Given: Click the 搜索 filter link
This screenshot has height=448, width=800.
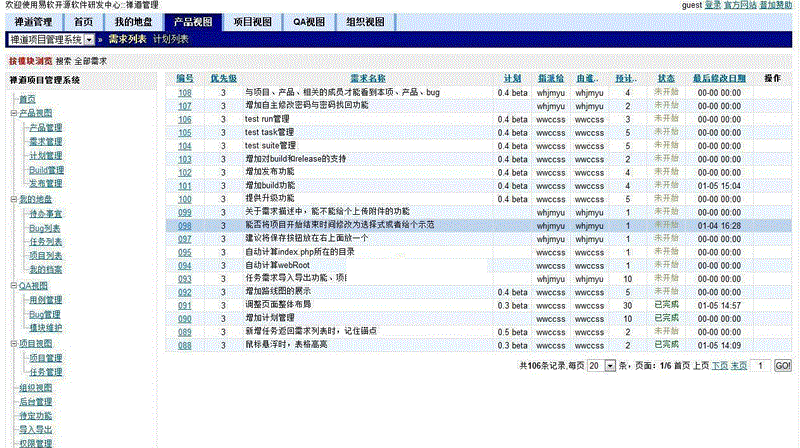Looking at the screenshot, I should point(63,61).
